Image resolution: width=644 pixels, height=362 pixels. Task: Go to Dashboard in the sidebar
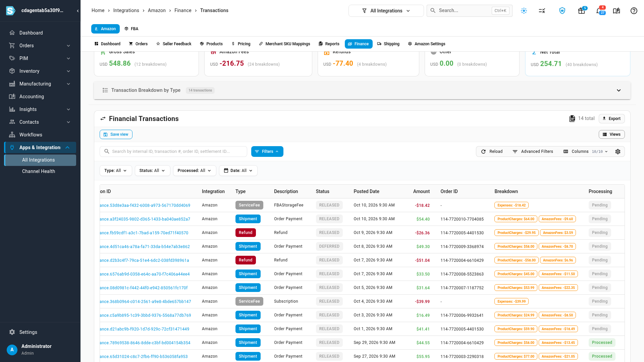[x=40, y=33]
